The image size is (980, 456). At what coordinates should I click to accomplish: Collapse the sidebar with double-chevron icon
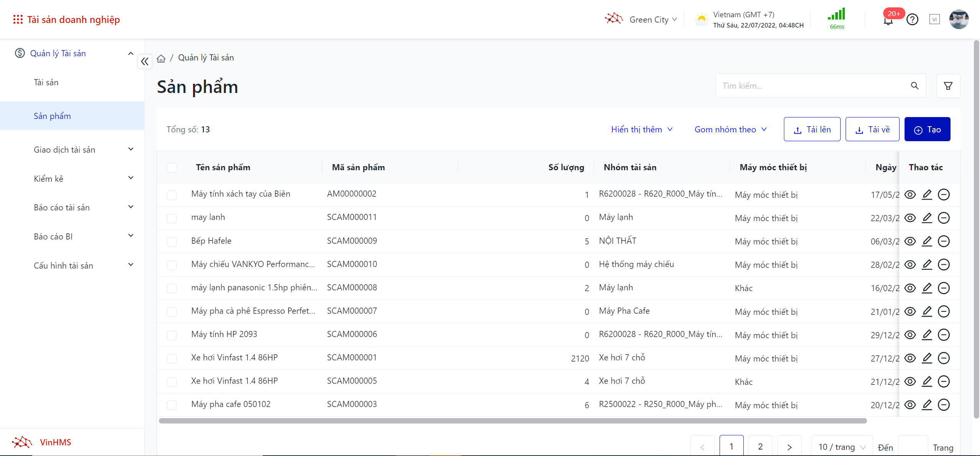[x=145, y=62]
